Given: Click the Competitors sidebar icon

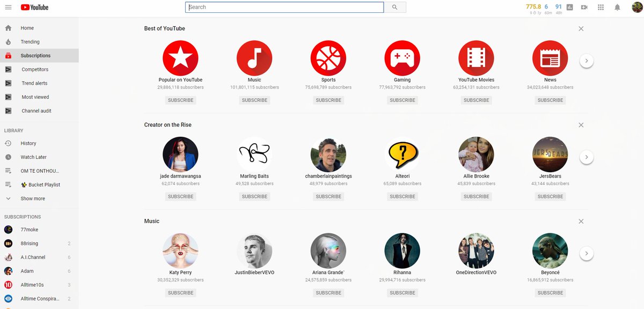Looking at the screenshot, I should (8, 69).
